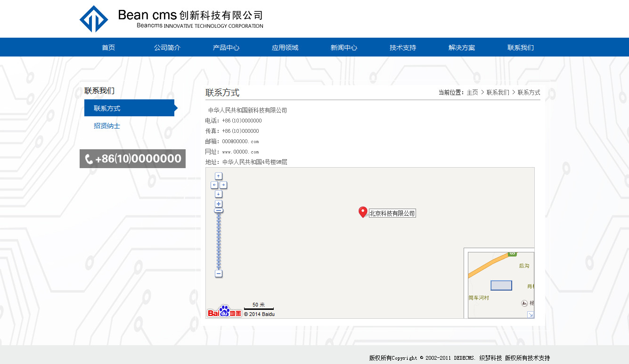
Task: Zoom out with the map minus button
Action: point(219,274)
